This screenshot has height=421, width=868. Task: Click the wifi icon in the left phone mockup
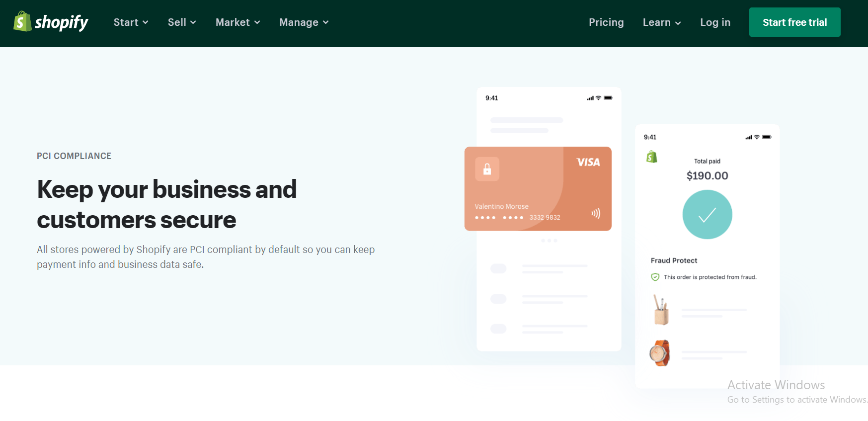tap(598, 98)
